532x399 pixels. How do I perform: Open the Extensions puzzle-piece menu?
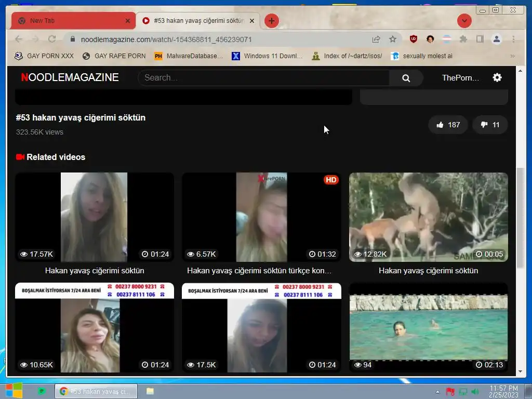463,39
